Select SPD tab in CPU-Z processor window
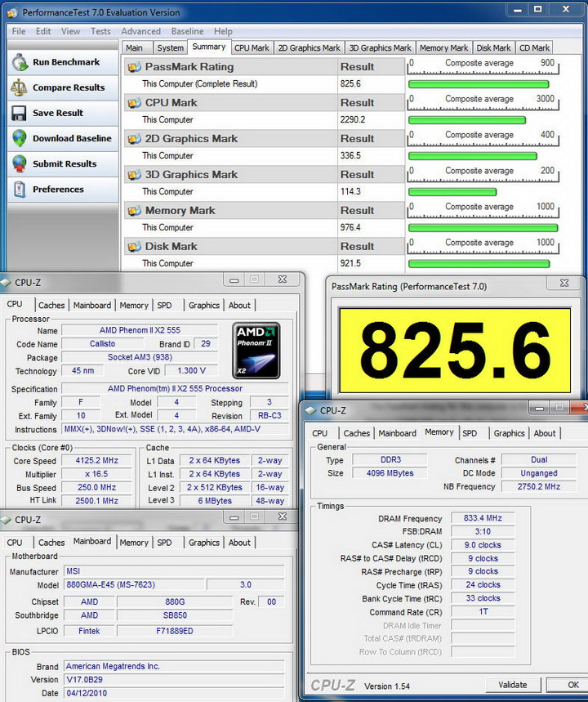Screen dimensions: 588x702 165,306
